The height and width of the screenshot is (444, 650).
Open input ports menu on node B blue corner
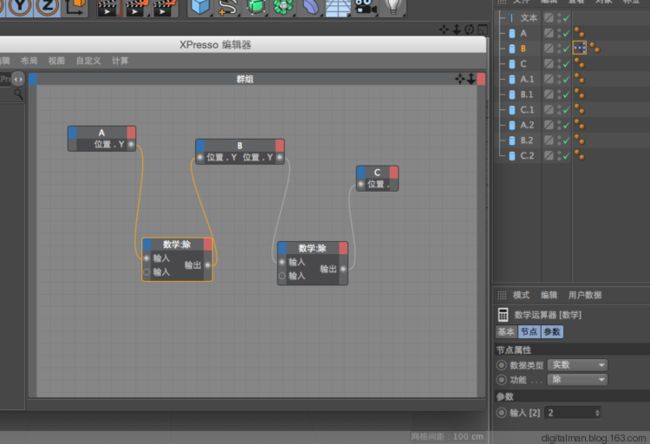[x=201, y=146]
